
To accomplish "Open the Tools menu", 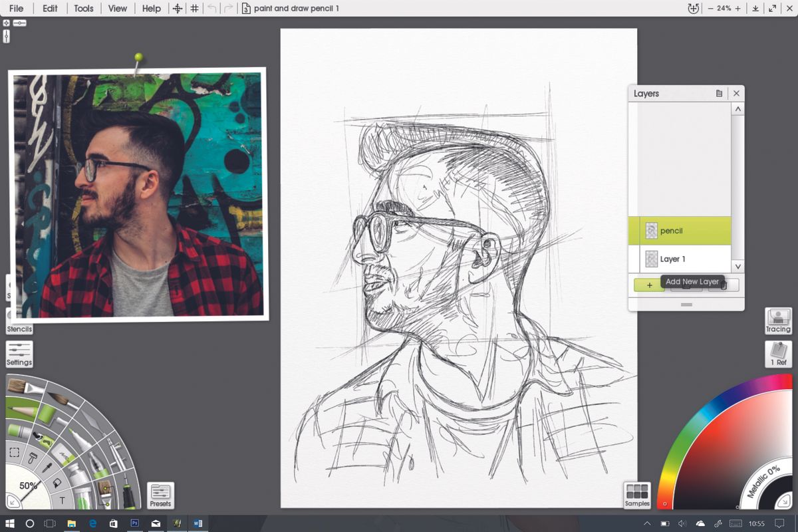I will point(83,9).
